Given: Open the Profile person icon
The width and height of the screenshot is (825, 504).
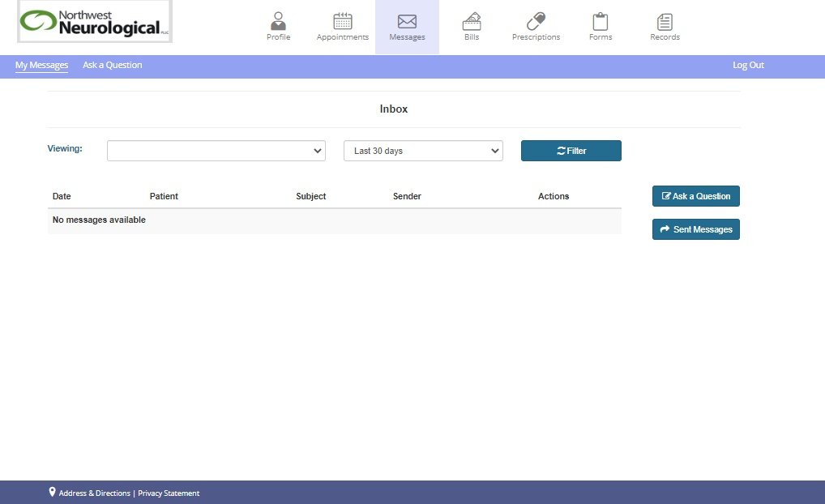Looking at the screenshot, I should 278,21.
